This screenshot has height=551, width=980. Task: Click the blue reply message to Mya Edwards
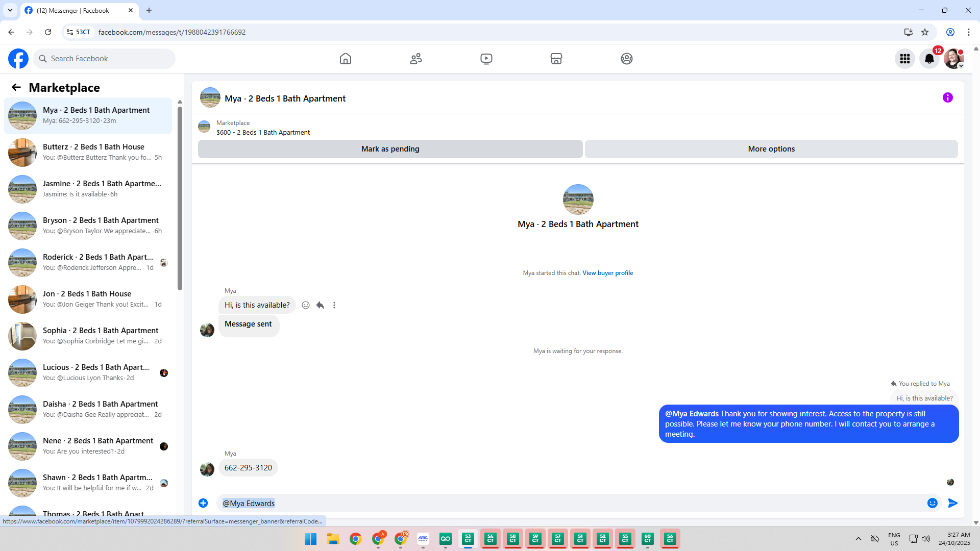[x=808, y=424]
